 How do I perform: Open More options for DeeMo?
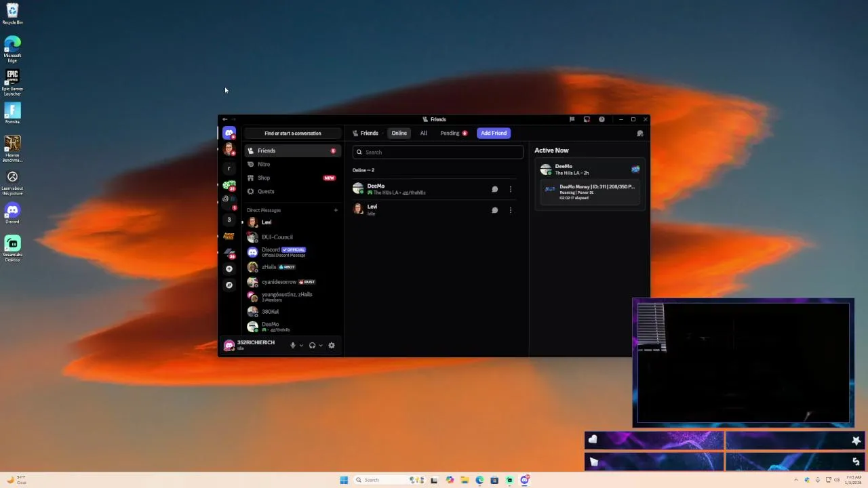(x=511, y=189)
